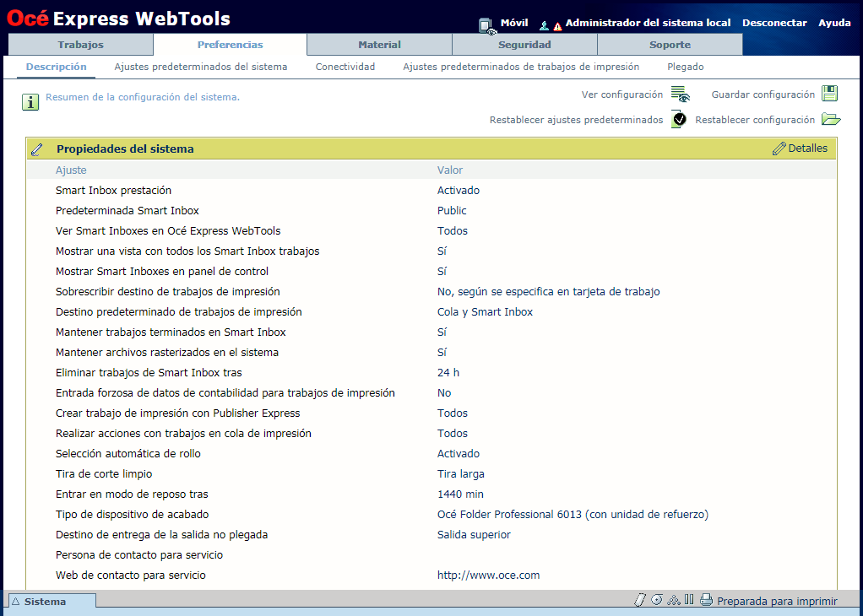Click the Salida superior value
Image resolution: width=863 pixels, height=616 pixels.
click(474, 535)
